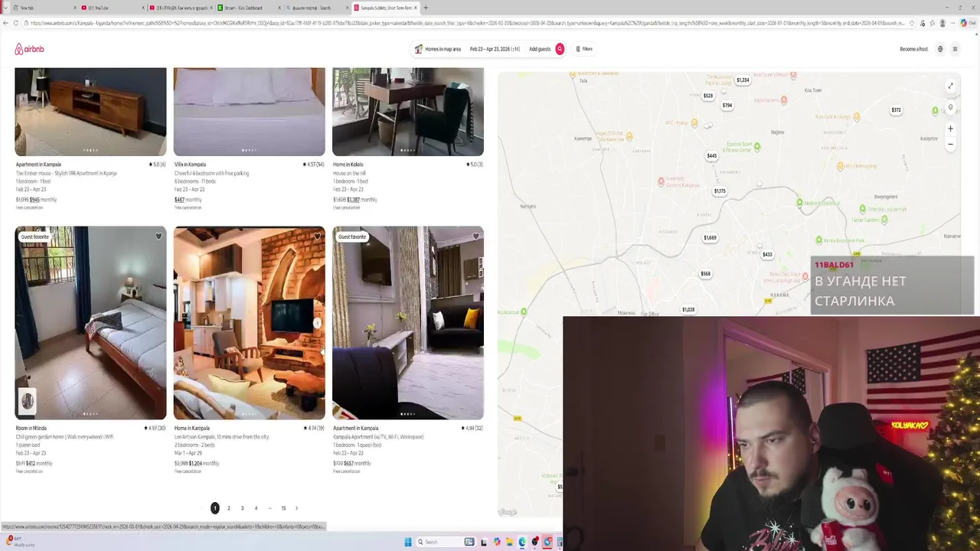Open the Villa in Kampala bed photo
The height and width of the screenshot is (551, 980).
tap(249, 112)
